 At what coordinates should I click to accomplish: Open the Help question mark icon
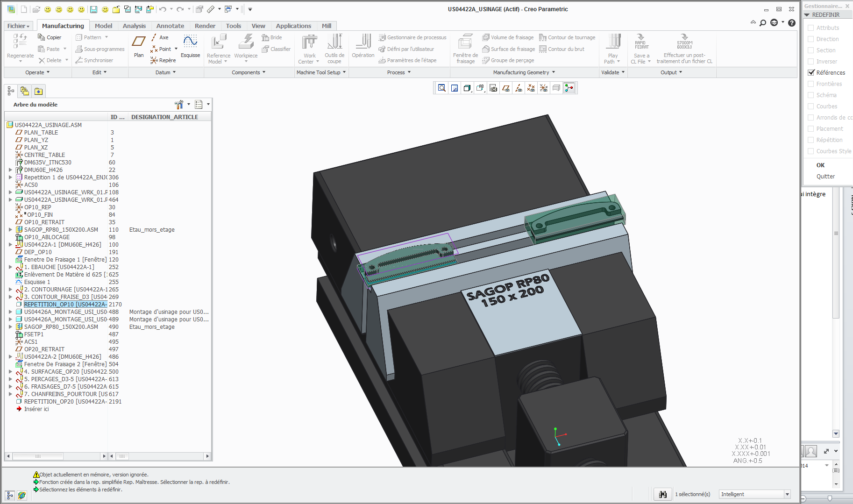(x=791, y=22)
